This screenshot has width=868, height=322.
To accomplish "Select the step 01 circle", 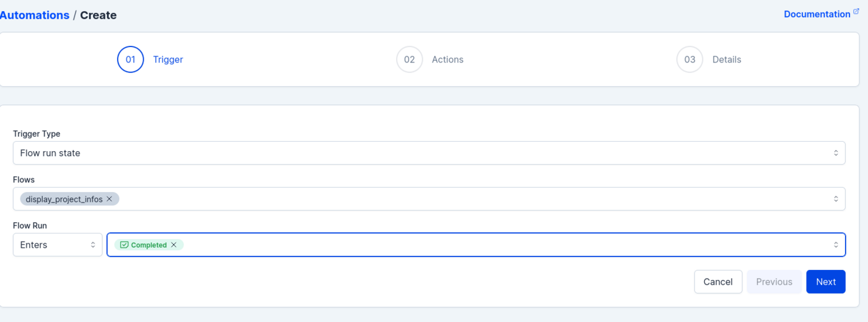I will [x=130, y=59].
